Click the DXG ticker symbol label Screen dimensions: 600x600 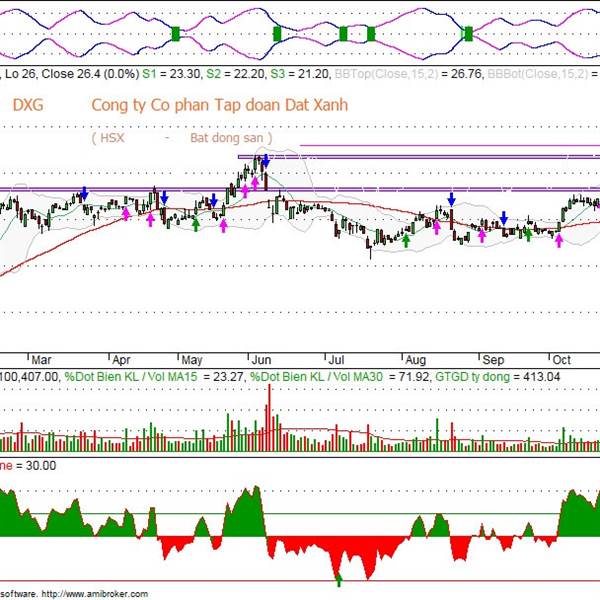click(x=28, y=105)
